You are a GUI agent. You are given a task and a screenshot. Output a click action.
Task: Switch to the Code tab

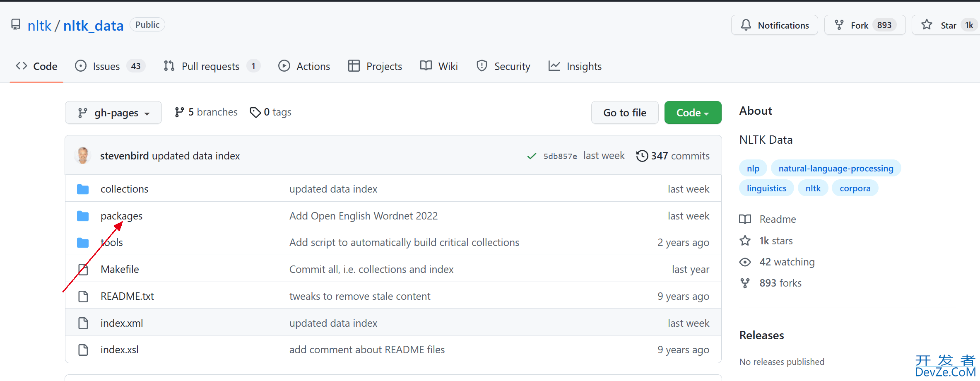click(36, 66)
